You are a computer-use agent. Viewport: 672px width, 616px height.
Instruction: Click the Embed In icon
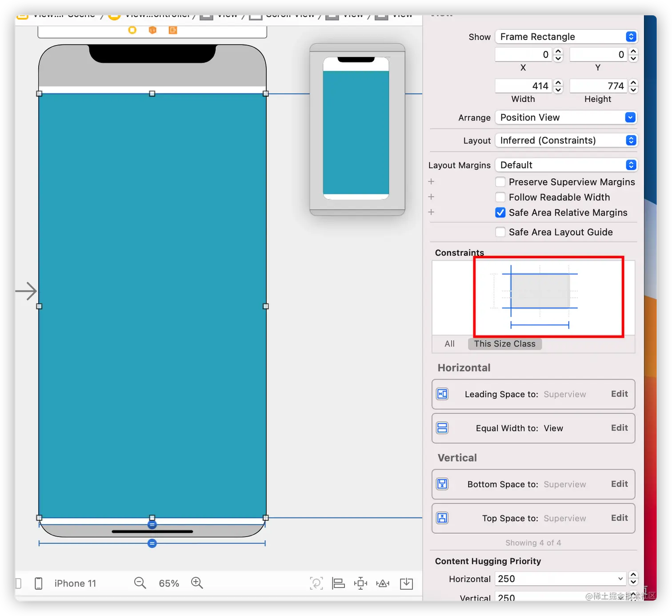(406, 583)
